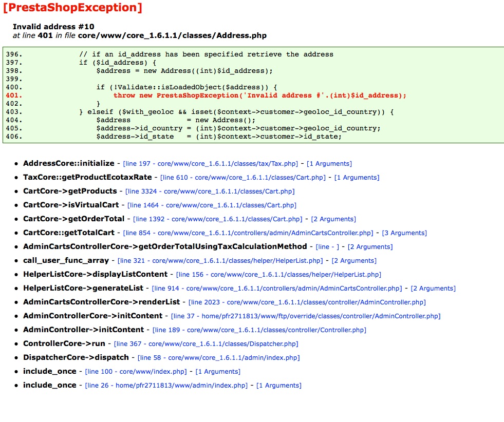Show 2 Arguments for CartCore->getOrderTotal
The image size is (504, 422).
click(x=333, y=219)
